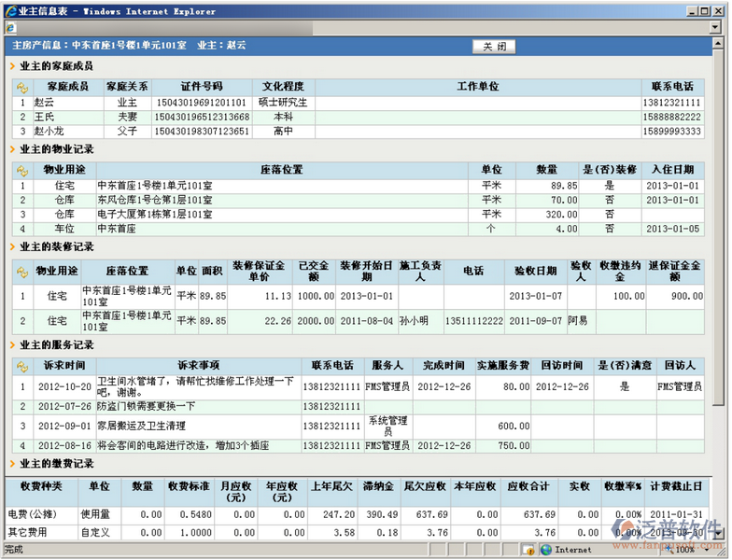Toggle the 业主的服务记录 section arrow
732x560 pixels.
pyautogui.click(x=12, y=346)
